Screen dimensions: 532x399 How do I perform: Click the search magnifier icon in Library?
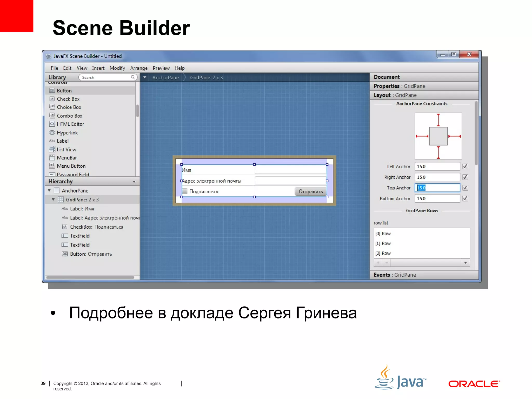coord(133,77)
